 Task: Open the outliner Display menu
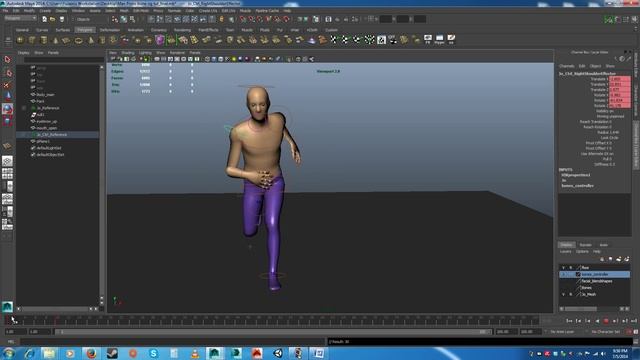pyautogui.click(x=23, y=53)
